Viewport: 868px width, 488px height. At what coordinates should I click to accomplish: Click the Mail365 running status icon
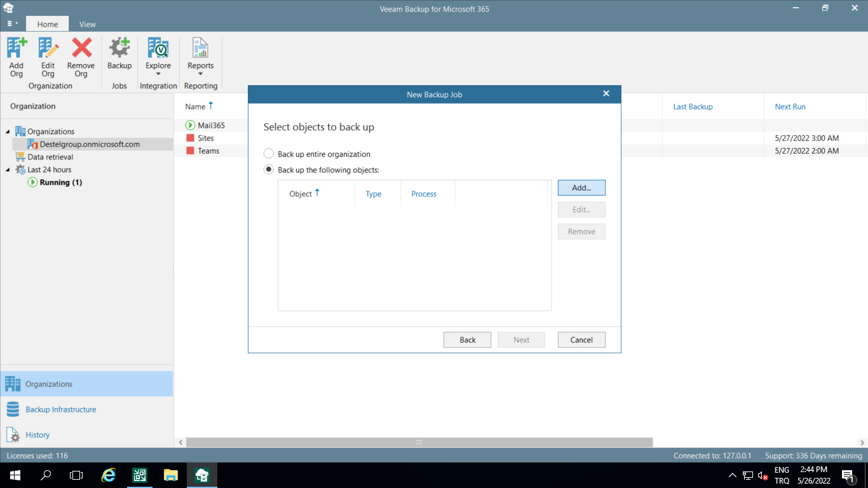click(x=190, y=125)
